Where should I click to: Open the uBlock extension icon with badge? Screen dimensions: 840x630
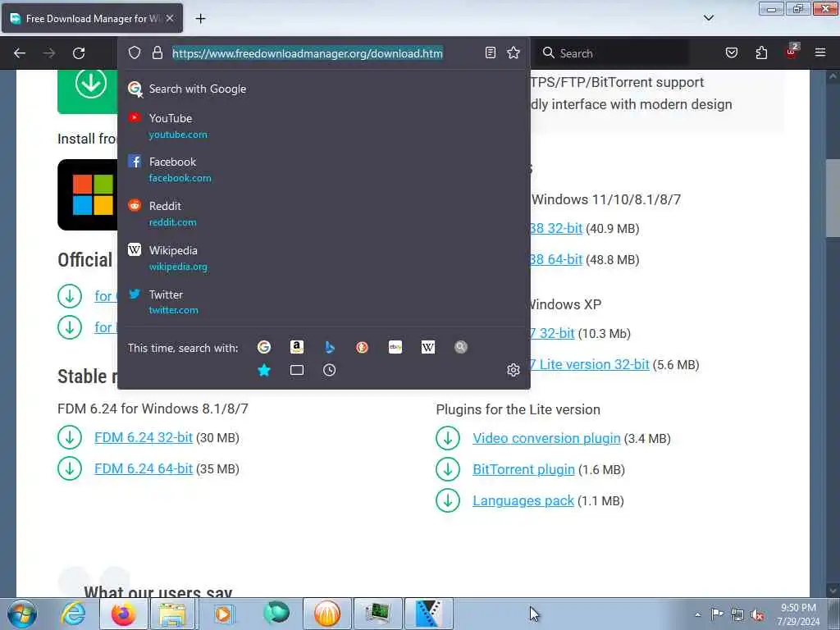(x=792, y=52)
